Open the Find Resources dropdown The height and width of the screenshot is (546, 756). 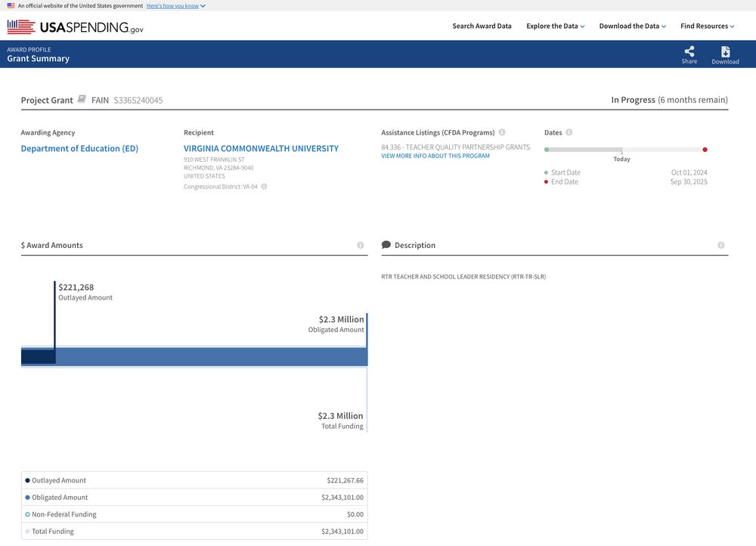(x=708, y=26)
